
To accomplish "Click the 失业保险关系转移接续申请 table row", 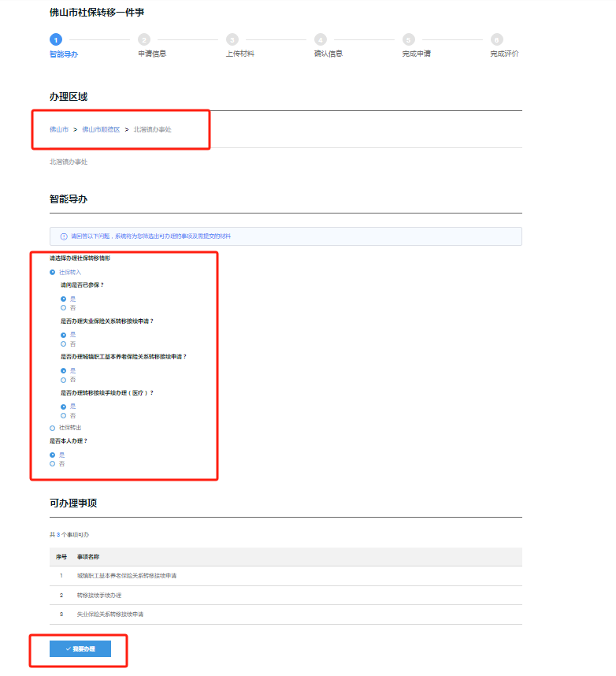I will point(110,614).
